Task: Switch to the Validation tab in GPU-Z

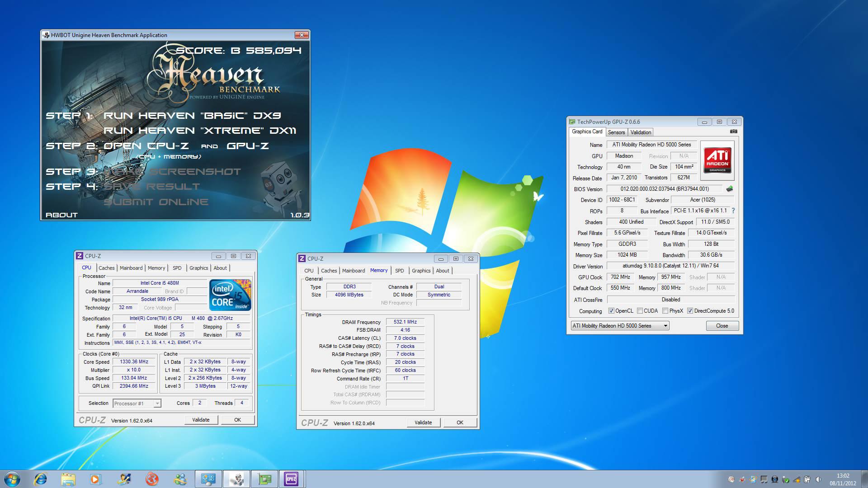Action: [641, 132]
